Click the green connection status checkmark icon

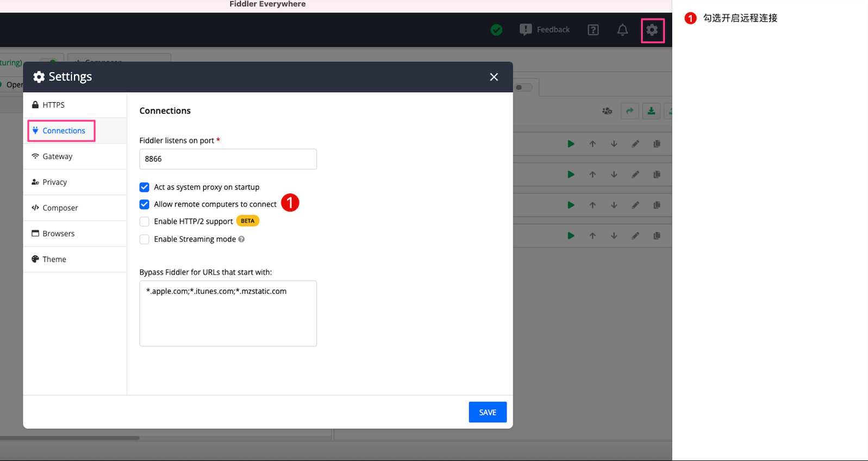[496, 30]
